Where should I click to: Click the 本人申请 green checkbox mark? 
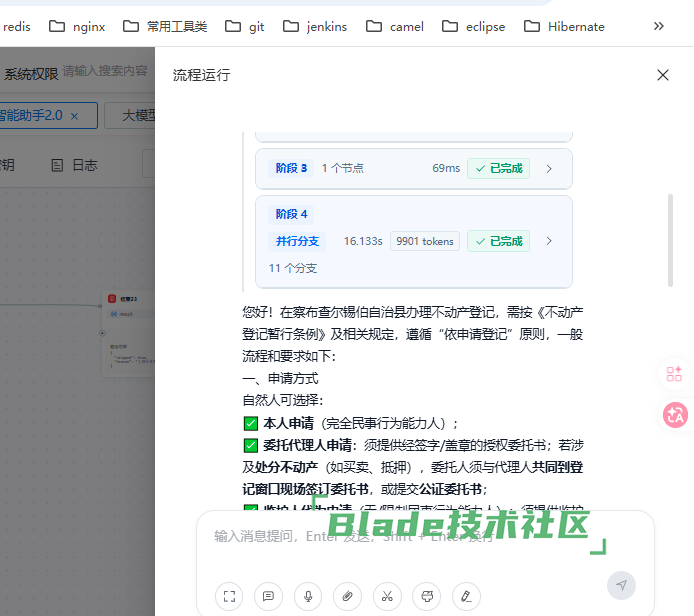[251, 424]
